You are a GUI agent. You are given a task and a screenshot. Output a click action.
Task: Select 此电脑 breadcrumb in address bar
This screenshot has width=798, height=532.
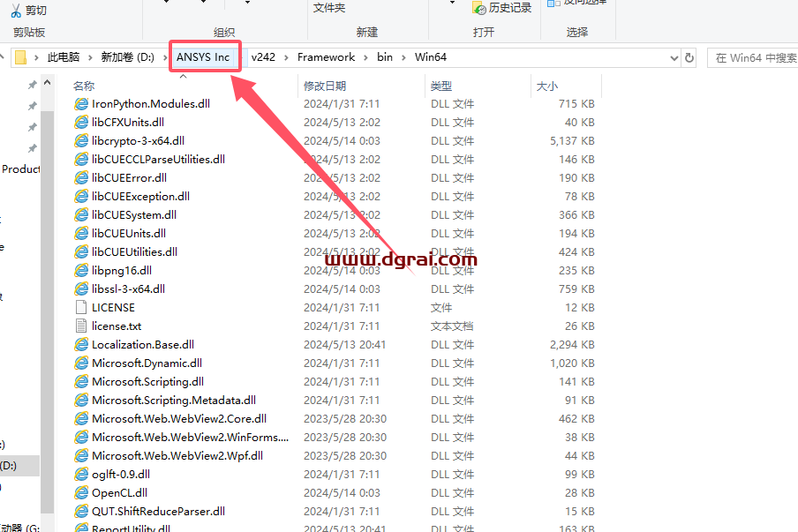click(64, 57)
